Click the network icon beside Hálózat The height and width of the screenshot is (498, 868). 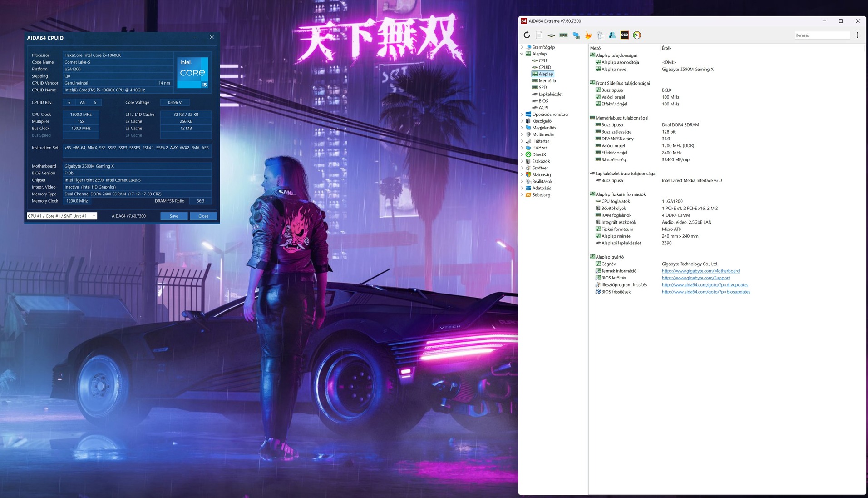click(528, 148)
